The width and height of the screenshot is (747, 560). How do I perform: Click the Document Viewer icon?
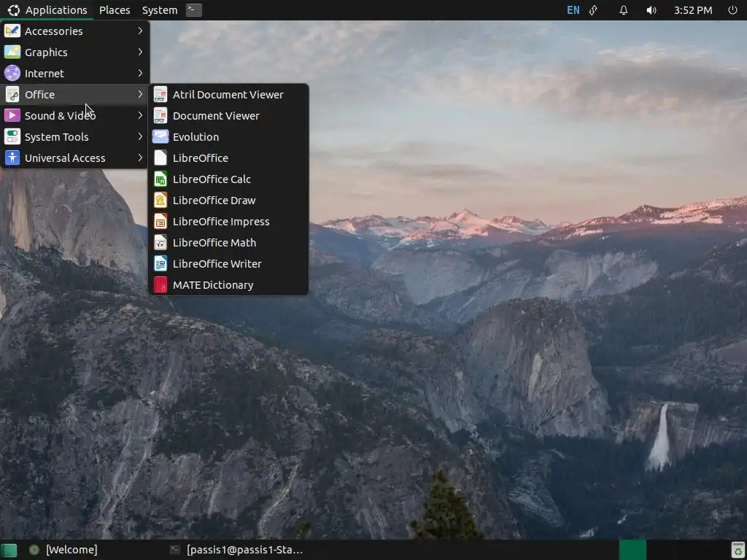[x=160, y=115]
